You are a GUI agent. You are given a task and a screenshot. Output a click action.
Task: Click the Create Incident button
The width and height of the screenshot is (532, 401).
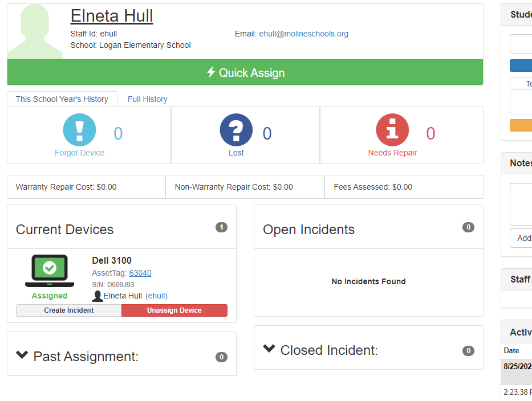coord(69,310)
